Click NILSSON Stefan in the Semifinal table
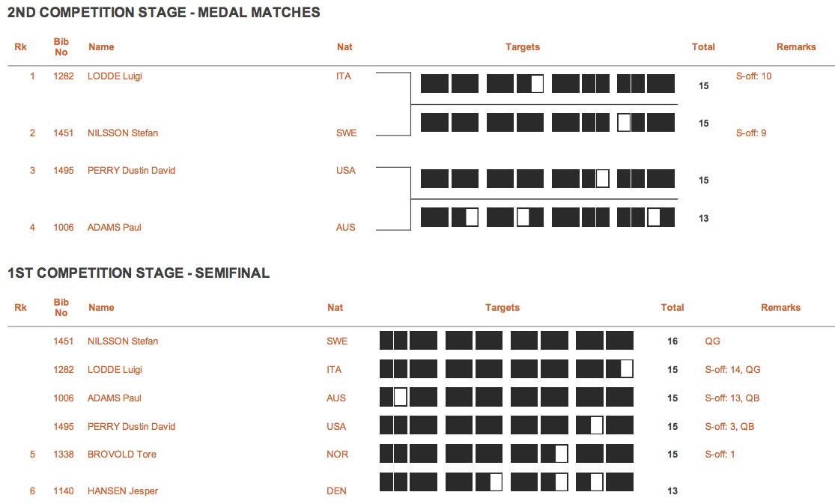 tap(123, 341)
